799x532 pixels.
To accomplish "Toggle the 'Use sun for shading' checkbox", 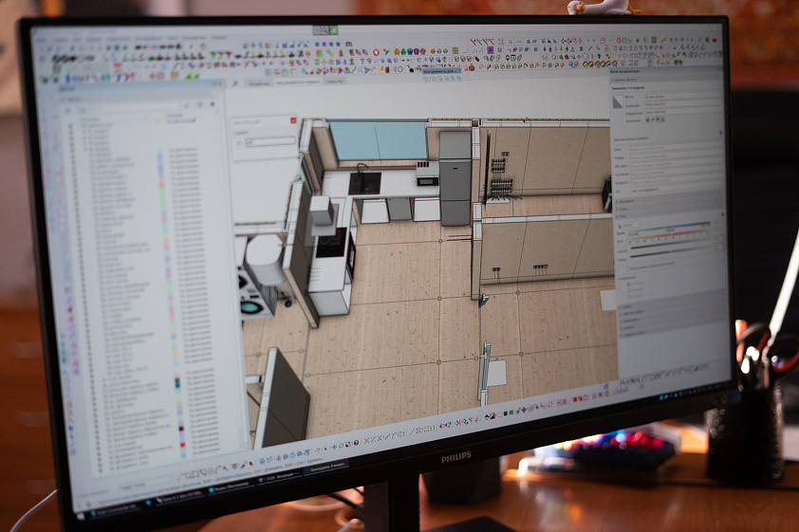I will point(626,268).
